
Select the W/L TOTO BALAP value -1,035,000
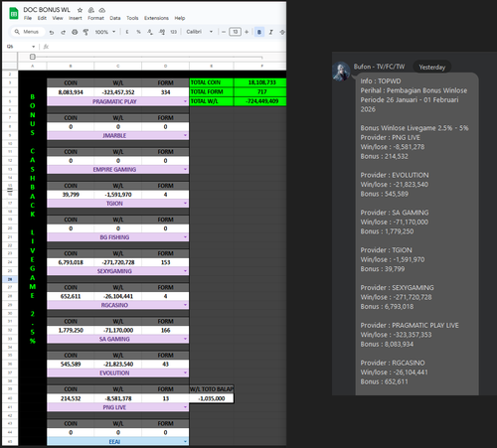212,398
